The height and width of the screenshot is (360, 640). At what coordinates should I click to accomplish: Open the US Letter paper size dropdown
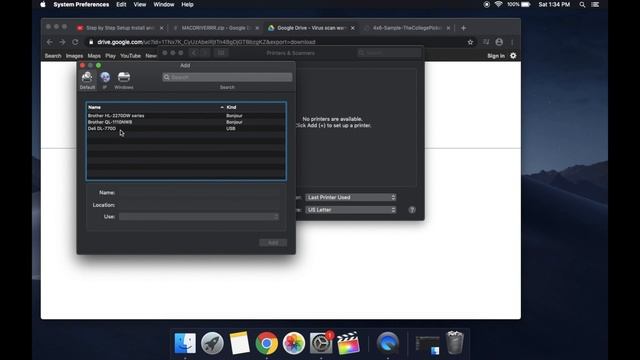pos(351,210)
